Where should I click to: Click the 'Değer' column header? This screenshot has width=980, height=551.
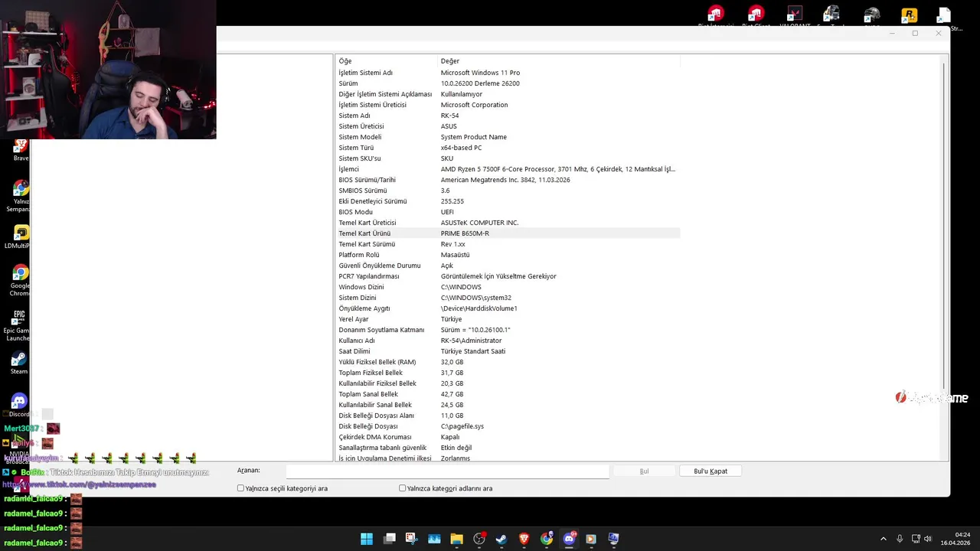coord(559,61)
